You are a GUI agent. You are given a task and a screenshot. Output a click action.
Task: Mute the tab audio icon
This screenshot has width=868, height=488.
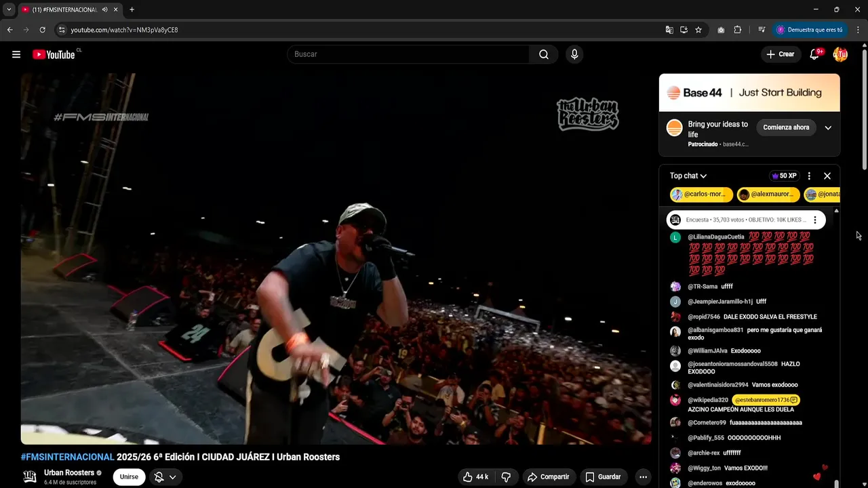[104, 9]
